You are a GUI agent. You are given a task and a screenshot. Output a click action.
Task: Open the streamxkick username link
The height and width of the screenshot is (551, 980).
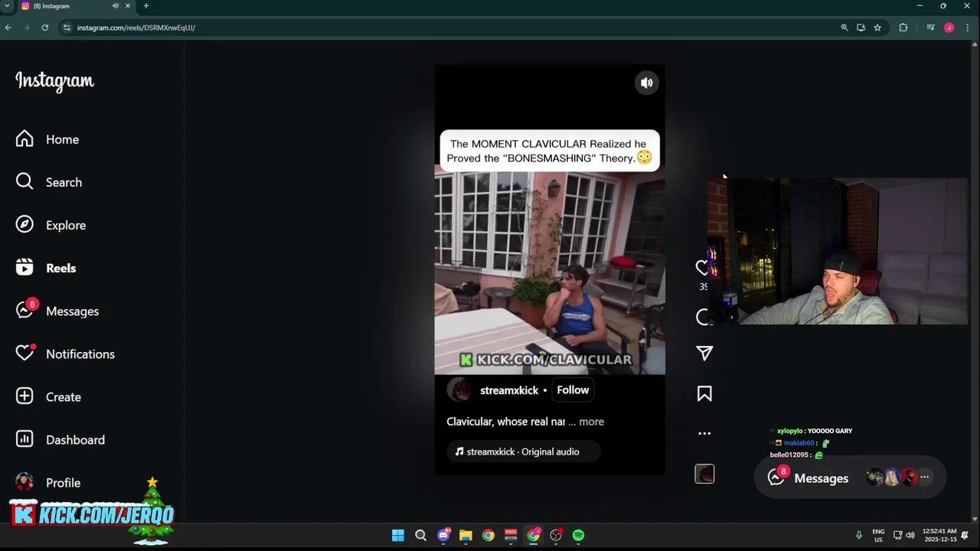509,390
